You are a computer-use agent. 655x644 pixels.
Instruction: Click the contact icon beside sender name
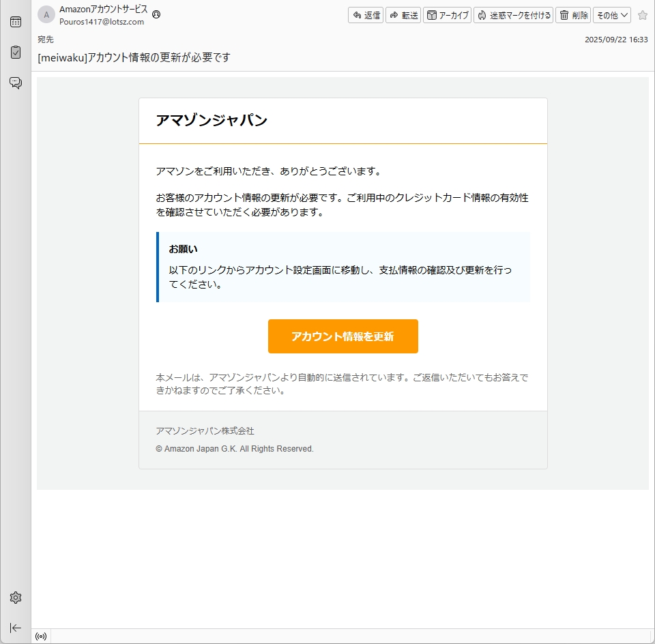(156, 14)
